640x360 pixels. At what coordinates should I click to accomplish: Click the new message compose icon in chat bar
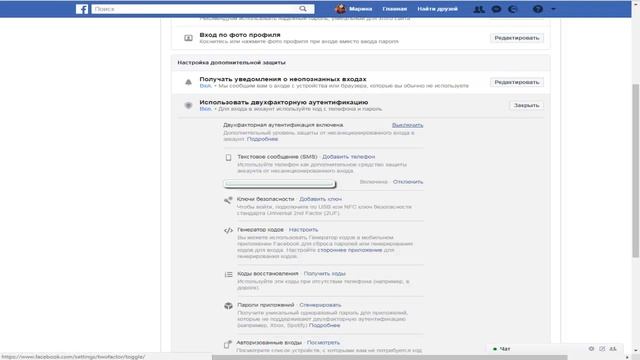click(602, 349)
